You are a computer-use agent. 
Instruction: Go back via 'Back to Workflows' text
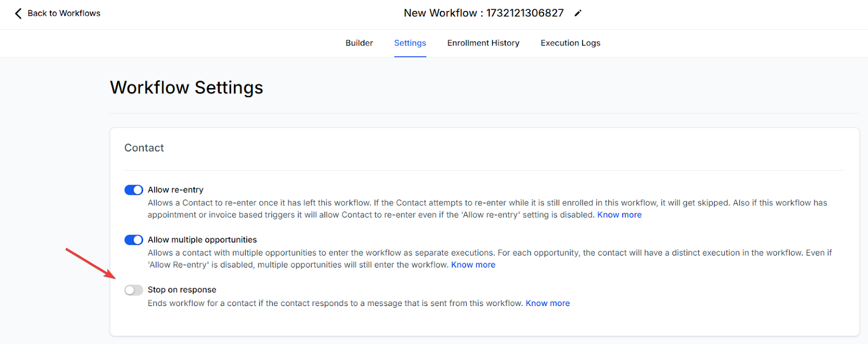pyautogui.click(x=63, y=14)
